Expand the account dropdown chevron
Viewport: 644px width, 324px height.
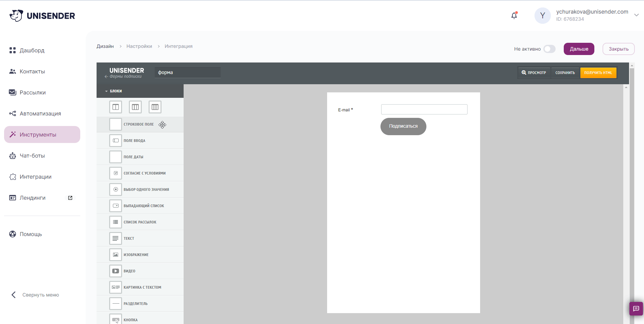[637, 15]
